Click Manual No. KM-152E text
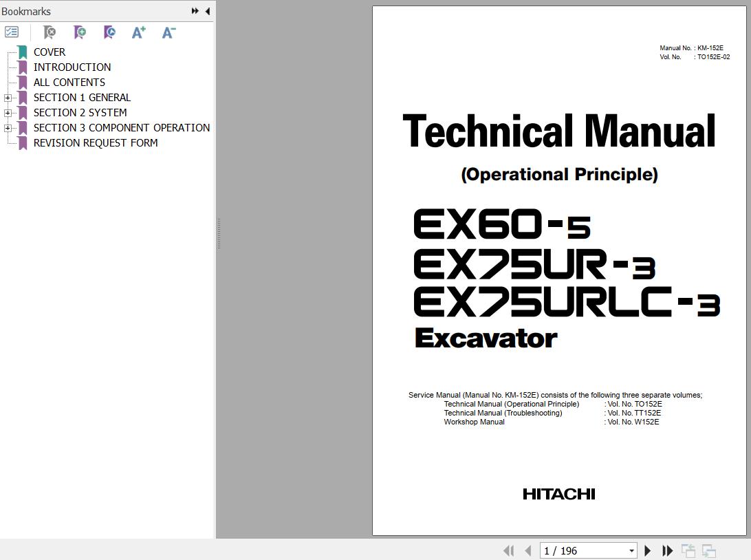Screen dimensions: 751x560 pos(692,48)
